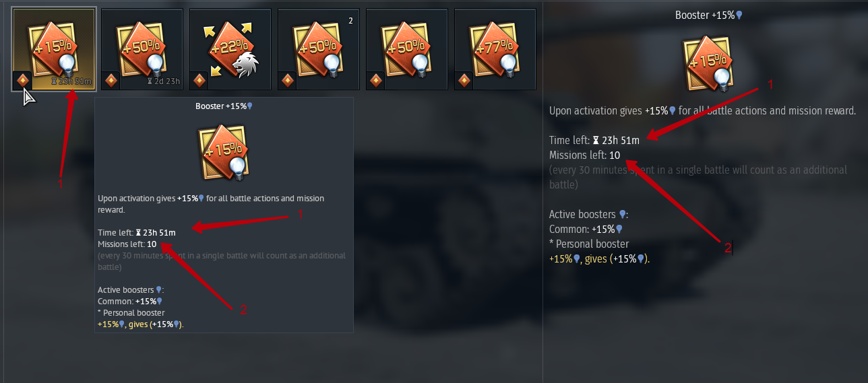Image resolution: width=868 pixels, height=383 pixels.
Task: Select the +77% booster
Action: (x=495, y=48)
